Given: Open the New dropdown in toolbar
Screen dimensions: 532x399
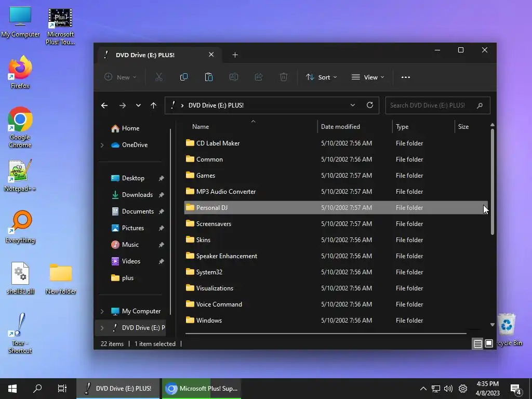Looking at the screenshot, I should point(121,77).
